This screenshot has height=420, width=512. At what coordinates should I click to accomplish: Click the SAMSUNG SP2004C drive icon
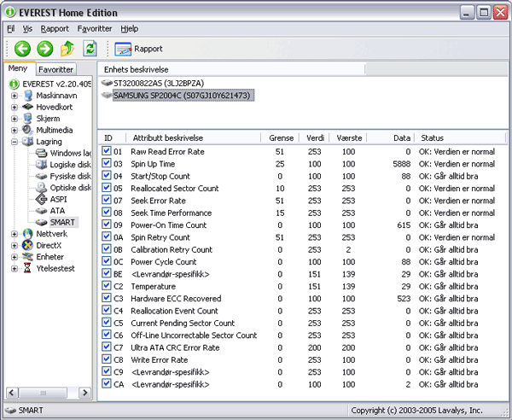[x=107, y=96]
